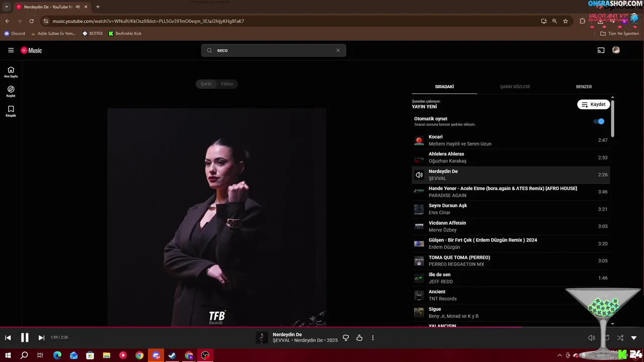Select Nerdeydin De queue row

coord(511,174)
